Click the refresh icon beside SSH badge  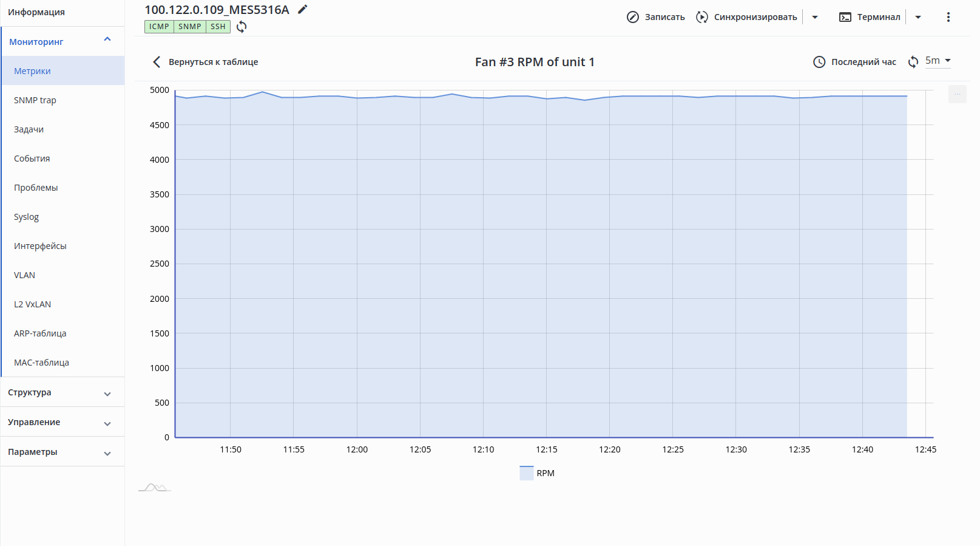[x=242, y=27]
